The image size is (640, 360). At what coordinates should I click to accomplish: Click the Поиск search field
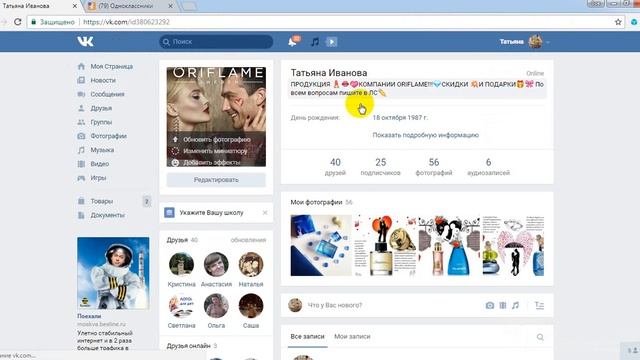point(216,42)
